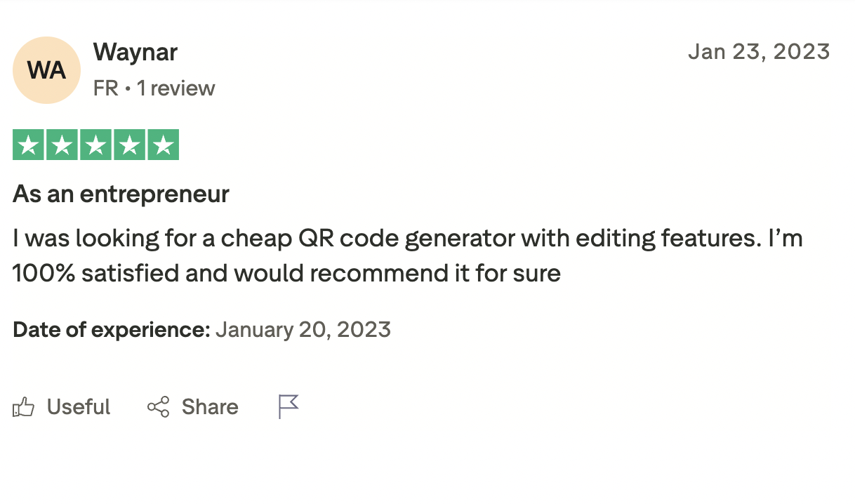
Task: Mark review as Useful via its label
Action: pos(79,407)
